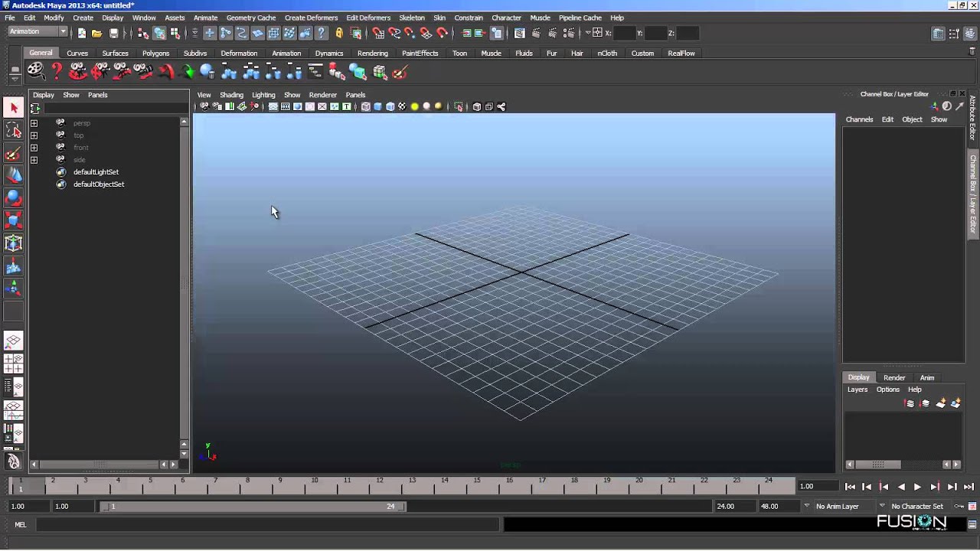Select the arrow Select tool in toolbox
This screenshot has width=980, height=551.
point(13,109)
